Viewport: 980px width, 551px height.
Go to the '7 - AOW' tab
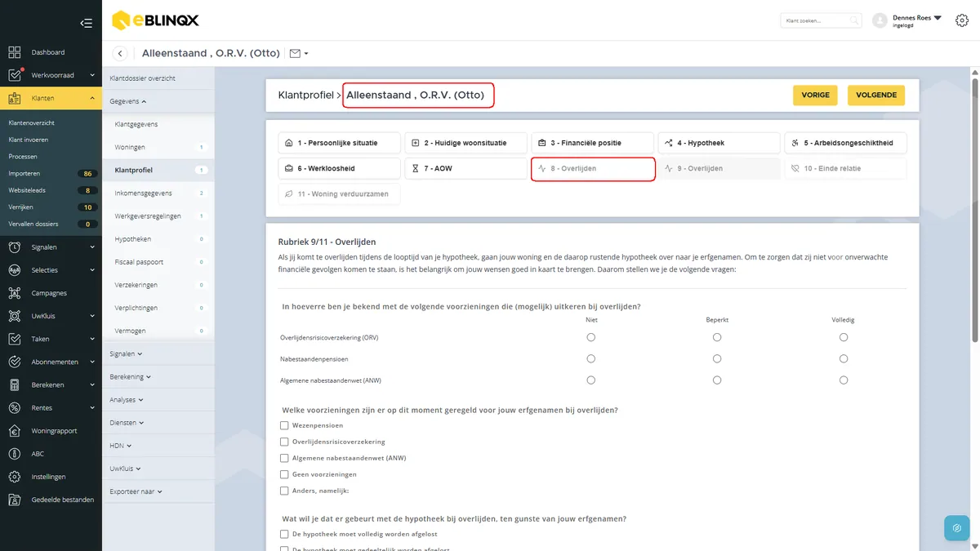(465, 168)
